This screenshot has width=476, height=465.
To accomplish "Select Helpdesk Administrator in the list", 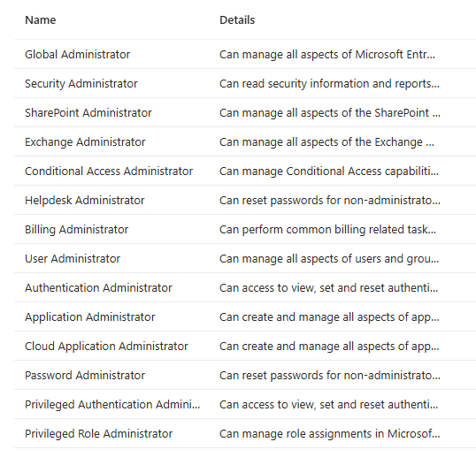I will (x=85, y=200).
